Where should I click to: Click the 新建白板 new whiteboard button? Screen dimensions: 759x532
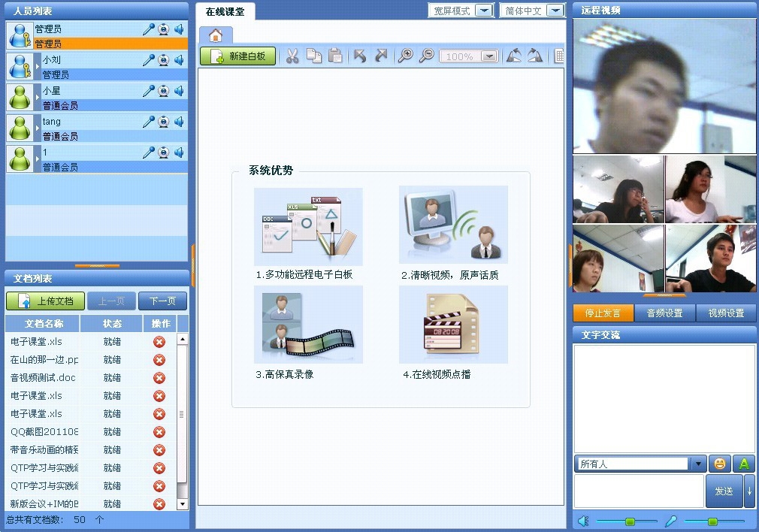[x=238, y=56]
